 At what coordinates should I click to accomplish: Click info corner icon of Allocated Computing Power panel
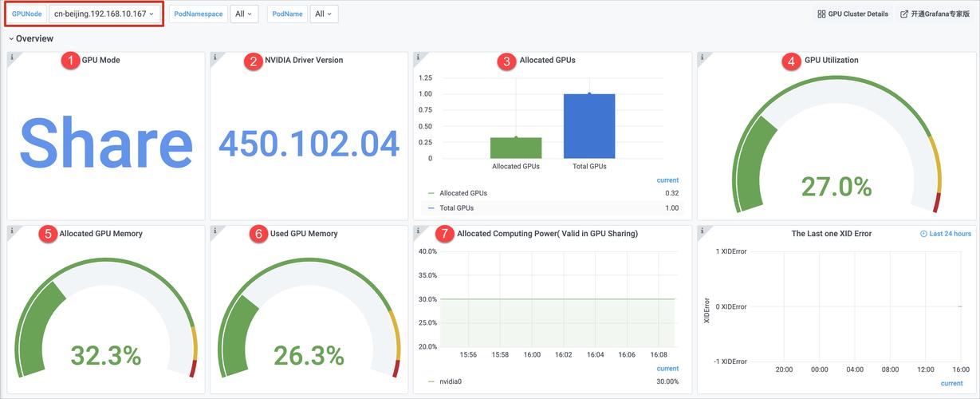(x=418, y=230)
